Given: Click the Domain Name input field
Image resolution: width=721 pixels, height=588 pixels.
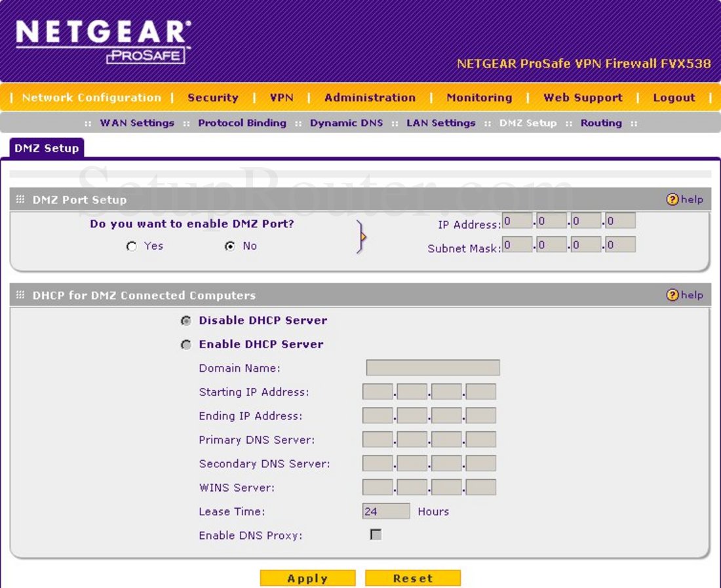Looking at the screenshot, I should [x=434, y=368].
